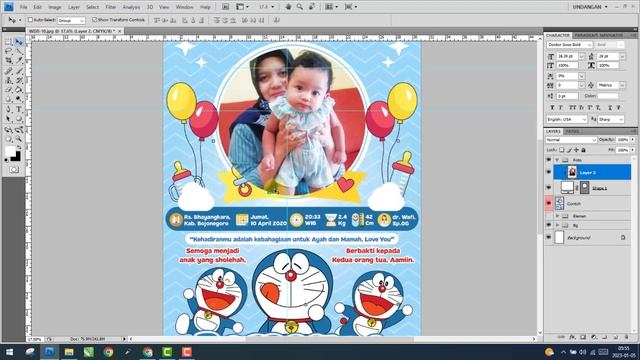Switch to the Paths panel tab
640x360 pixels.
(x=572, y=131)
